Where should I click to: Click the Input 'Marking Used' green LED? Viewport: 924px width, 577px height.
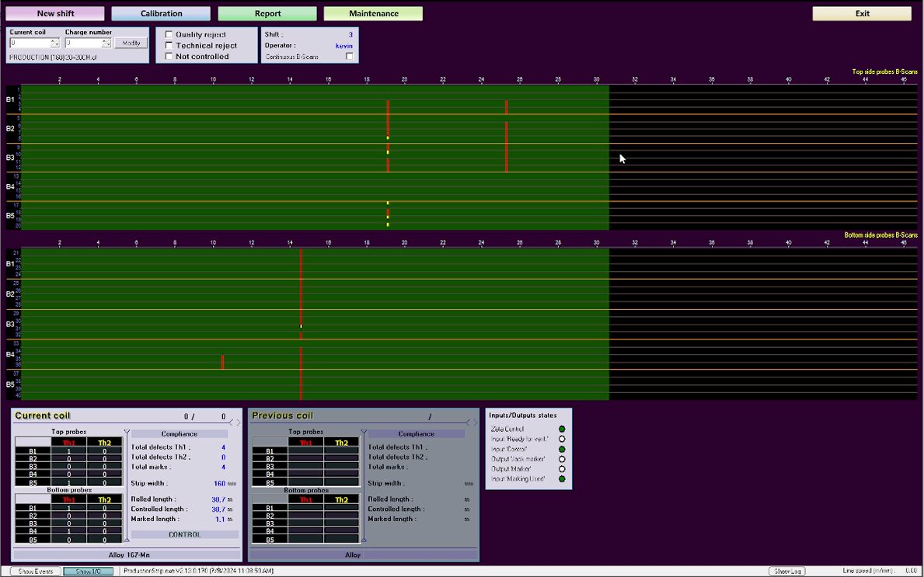pyautogui.click(x=562, y=479)
